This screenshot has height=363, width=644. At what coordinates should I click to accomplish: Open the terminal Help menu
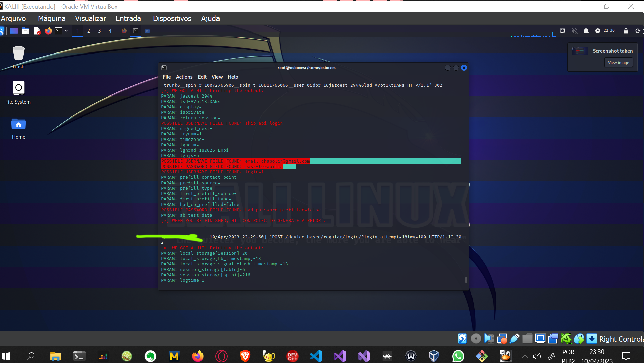[x=233, y=77]
